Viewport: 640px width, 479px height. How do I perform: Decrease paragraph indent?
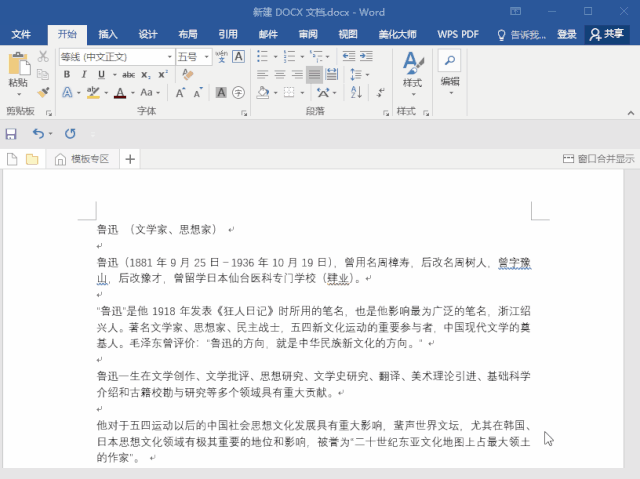point(349,56)
